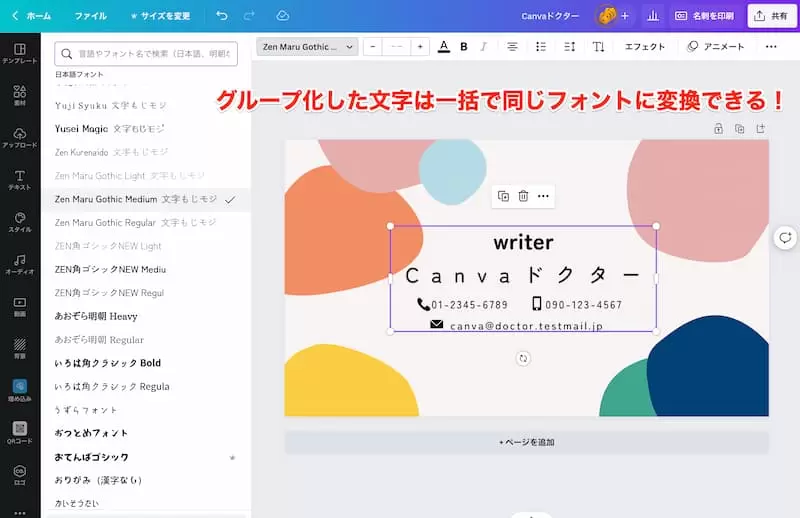Select the いろは角クラシック Bold font
Image resolution: width=800 pixels, height=518 pixels.
click(145, 363)
